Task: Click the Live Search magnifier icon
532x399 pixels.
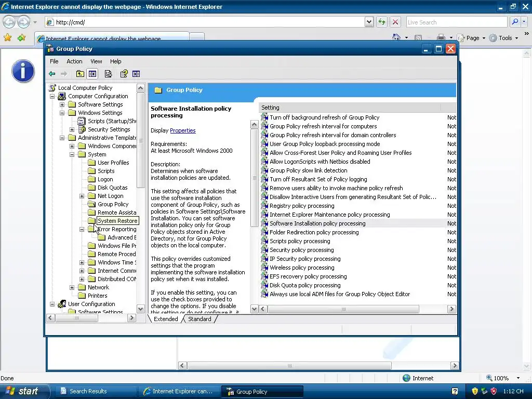Action: coord(515,22)
